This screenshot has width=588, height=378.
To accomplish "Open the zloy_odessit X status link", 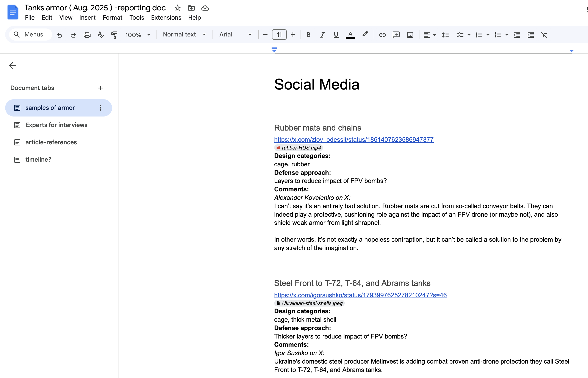I will pyautogui.click(x=353, y=139).
